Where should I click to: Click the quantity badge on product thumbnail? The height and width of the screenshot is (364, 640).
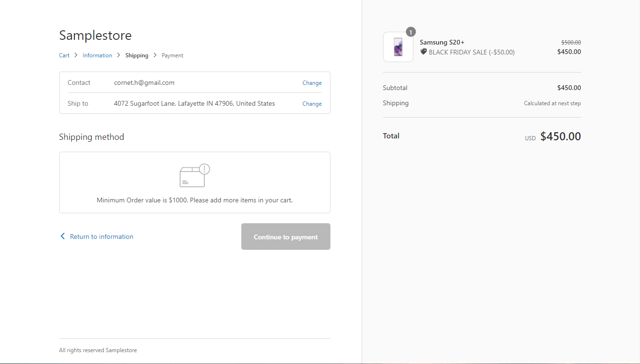tap(411, 32)
